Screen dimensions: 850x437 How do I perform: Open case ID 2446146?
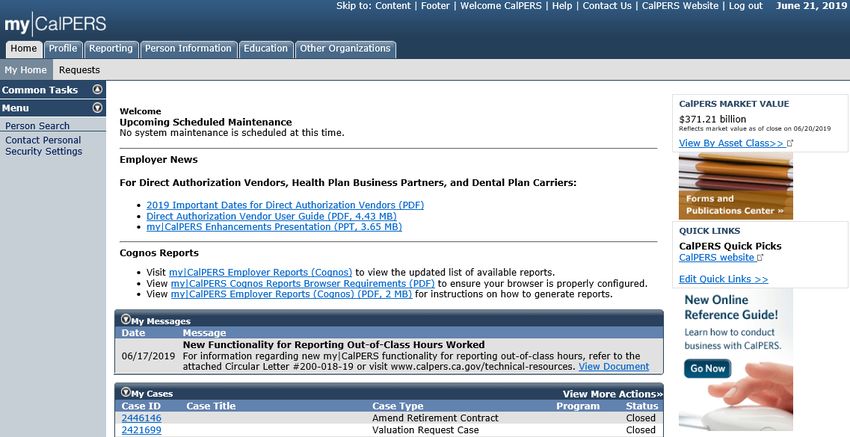click(141, 418)
